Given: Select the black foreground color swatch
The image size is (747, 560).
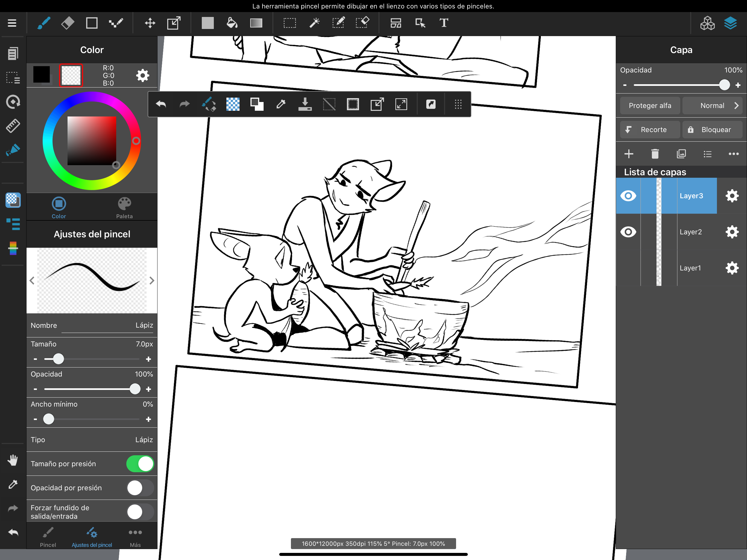Looking at the screenshot, I should coord(42,74).
